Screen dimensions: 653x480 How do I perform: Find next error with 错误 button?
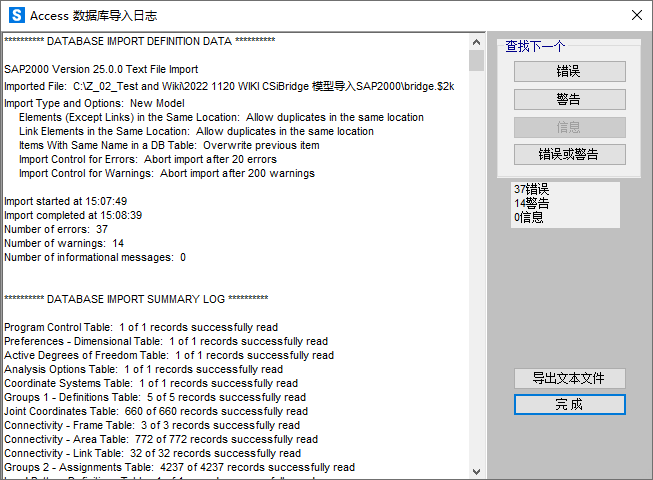coord(569,72)
